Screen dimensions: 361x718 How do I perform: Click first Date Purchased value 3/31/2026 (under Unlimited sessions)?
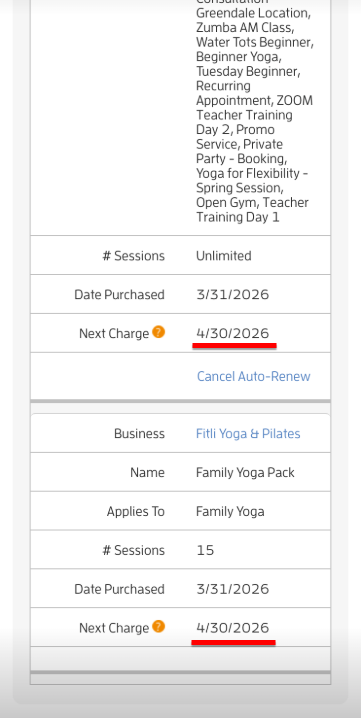[x=232, y=294]
